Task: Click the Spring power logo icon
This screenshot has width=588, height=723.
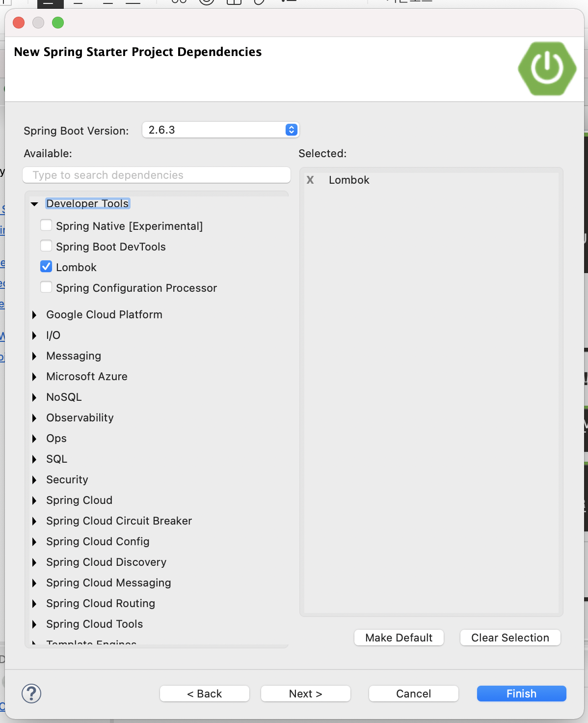Action: tap(547, 68)
